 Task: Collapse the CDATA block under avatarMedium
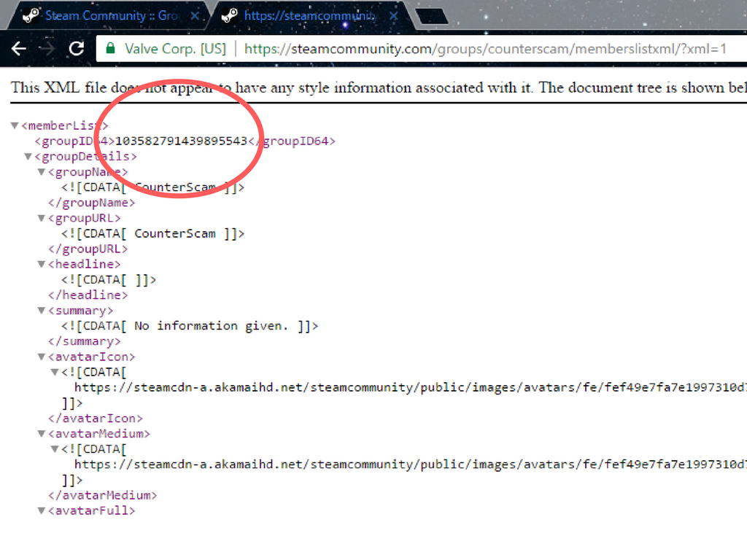(55, 449)
